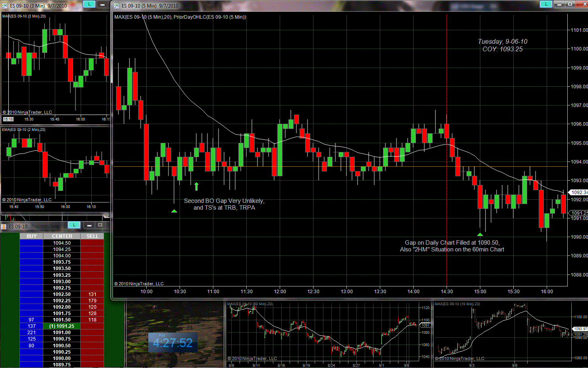Screen dimensions: 588x368
Task: Click the green triangle marker below the 15:00 bar
Action: pos(480,234)
